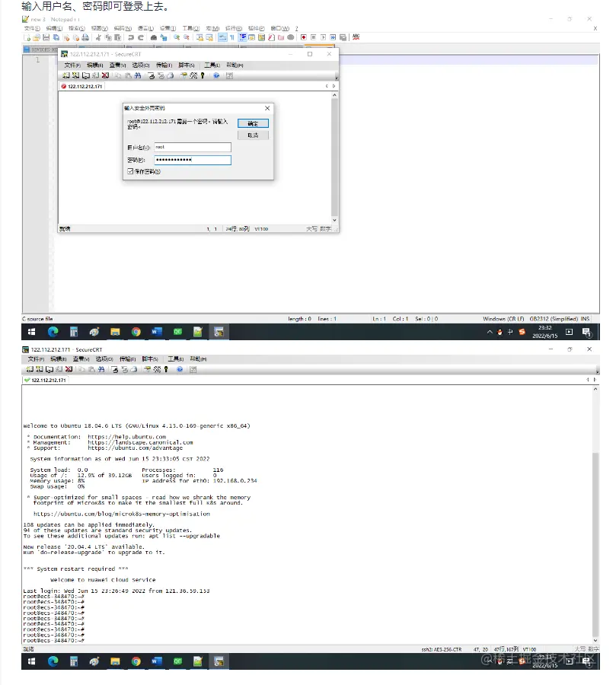
Task: Click Connect icon in connected SecureCRT toolbar
Action: (29, 370)
